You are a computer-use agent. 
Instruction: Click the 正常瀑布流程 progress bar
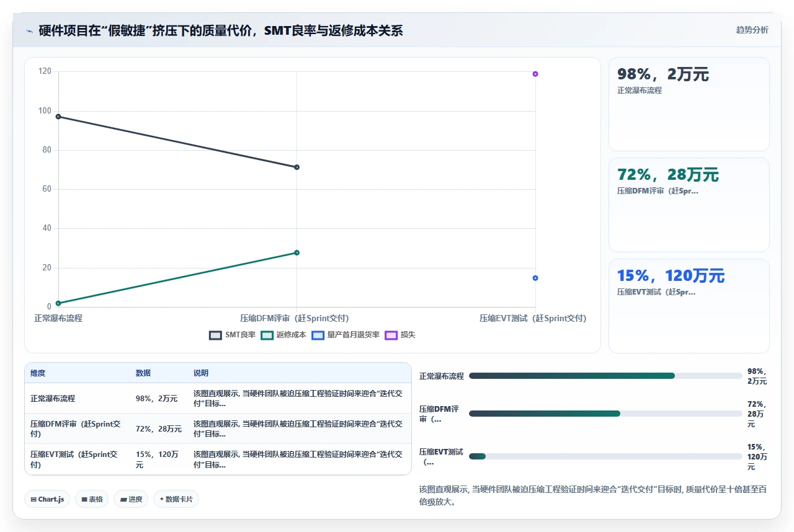pyautogui.click(x=605, y=376)
